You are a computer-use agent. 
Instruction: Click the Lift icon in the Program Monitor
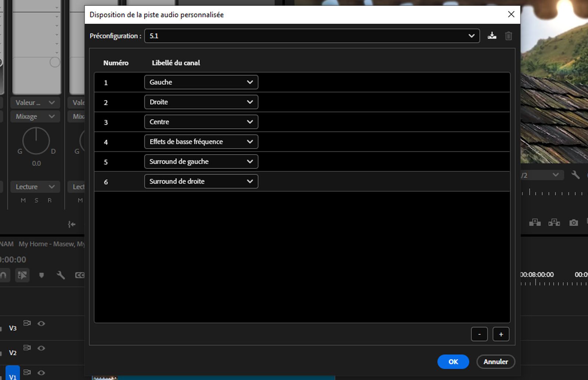point(535,223)
